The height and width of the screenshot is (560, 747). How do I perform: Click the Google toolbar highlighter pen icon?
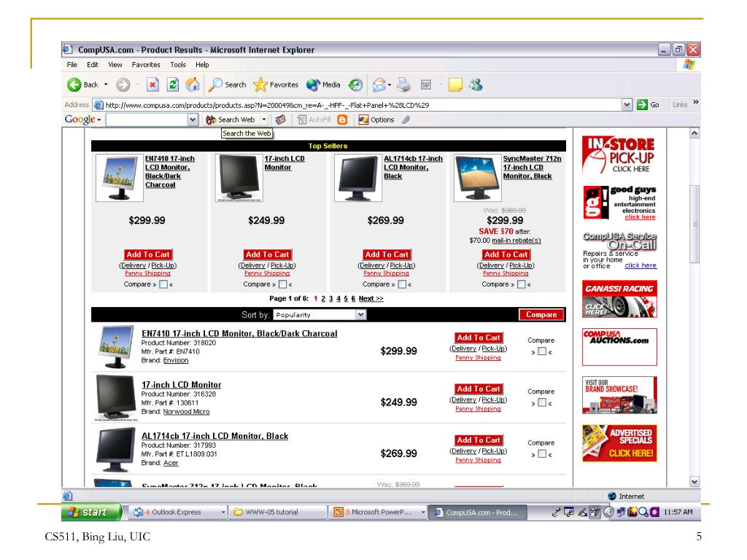pos(406,120)
